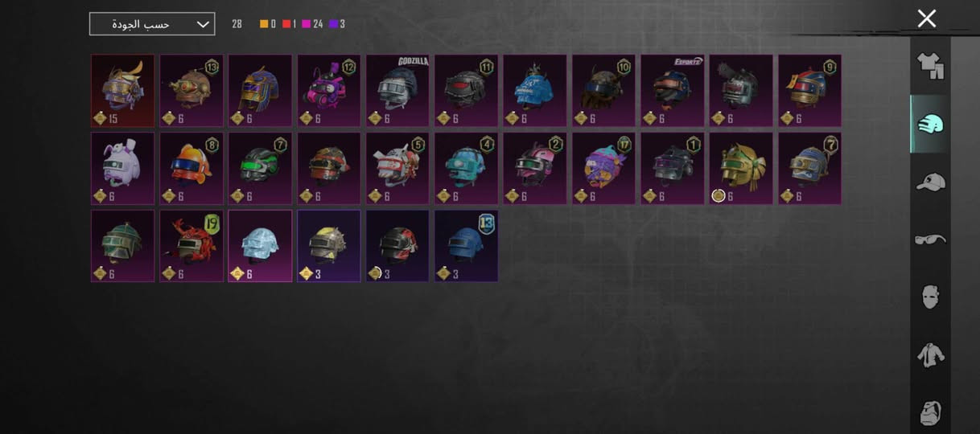Select the jacket category icon
Viewport: 980px width, 434px height.
click(930, 354)
